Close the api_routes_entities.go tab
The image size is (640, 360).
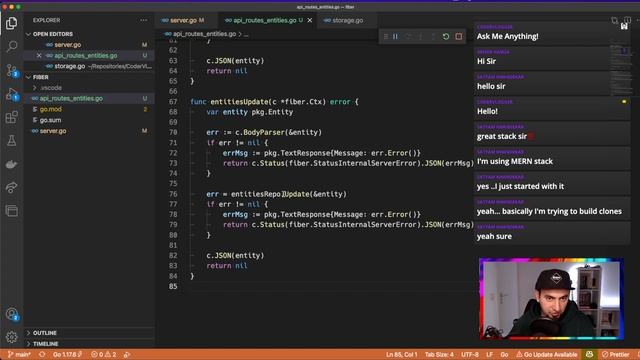pyautogui.click(x=310, y=20)
